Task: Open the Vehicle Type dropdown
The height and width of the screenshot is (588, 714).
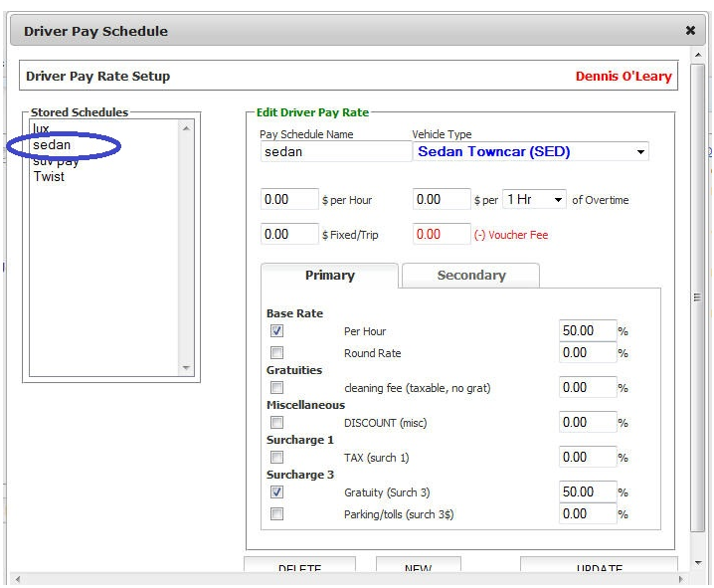Action: 530,152
